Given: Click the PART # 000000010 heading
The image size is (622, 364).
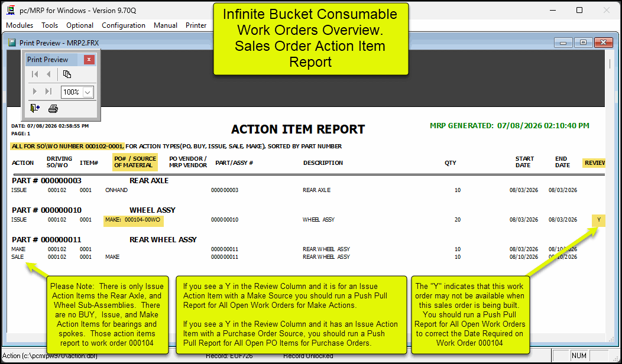Looking at the screenshot, I should pyautogui.click(x=46, y=210).
